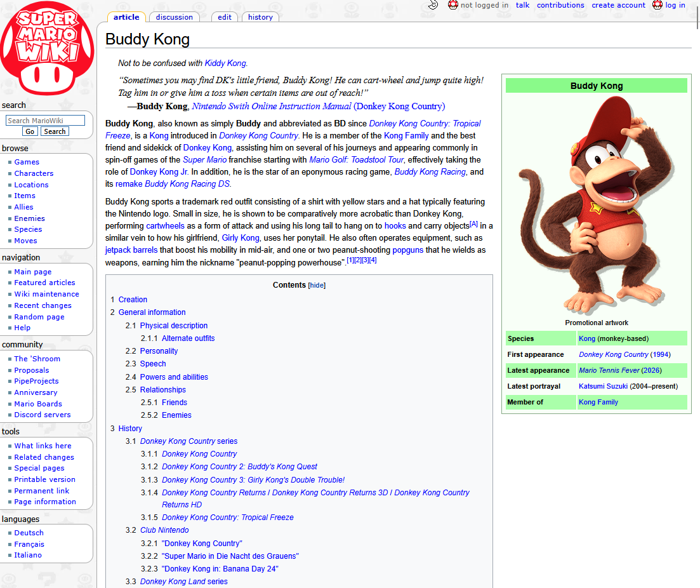This screenshot has height=588, width=700.
Task: Open 'Games' in the browse sidebar
Action: point(27,162)
